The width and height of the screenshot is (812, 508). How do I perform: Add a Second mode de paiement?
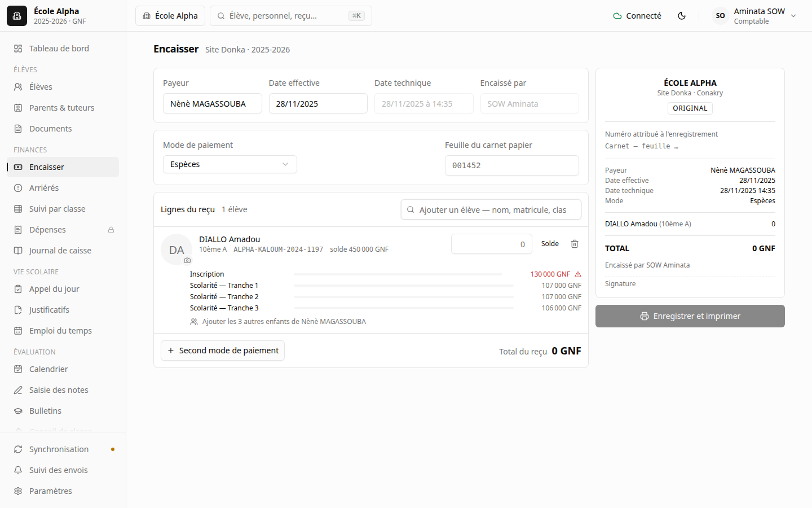point(223,351)
